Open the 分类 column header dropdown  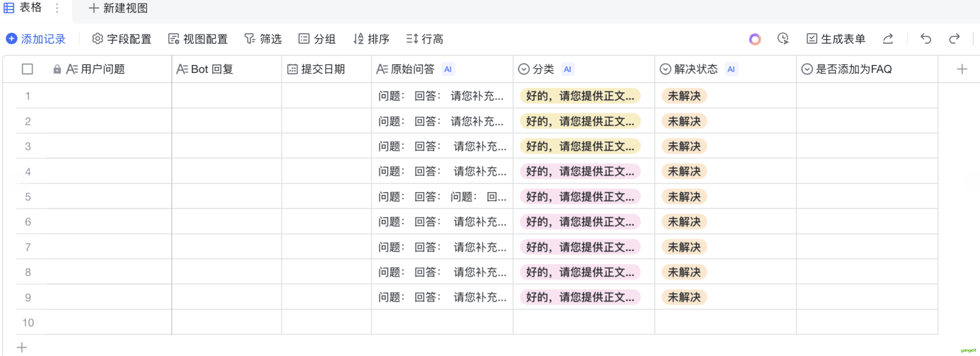(543, 69)
